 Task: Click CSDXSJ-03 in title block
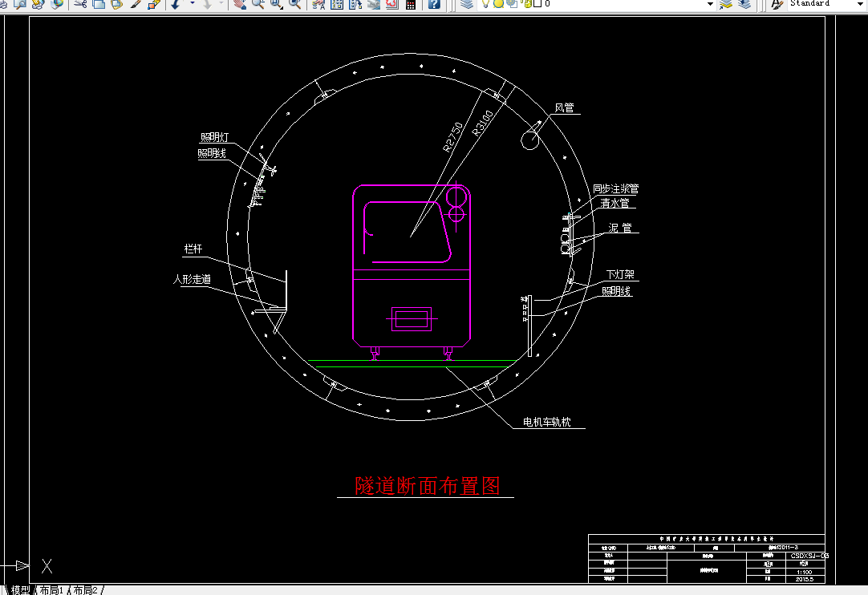(809, 556)
